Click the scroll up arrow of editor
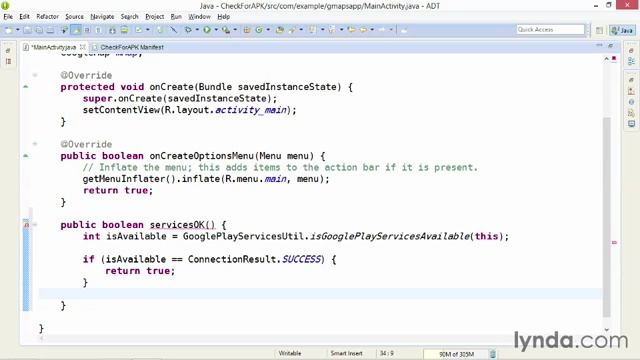The image size is (640, 360). (607, 59)
